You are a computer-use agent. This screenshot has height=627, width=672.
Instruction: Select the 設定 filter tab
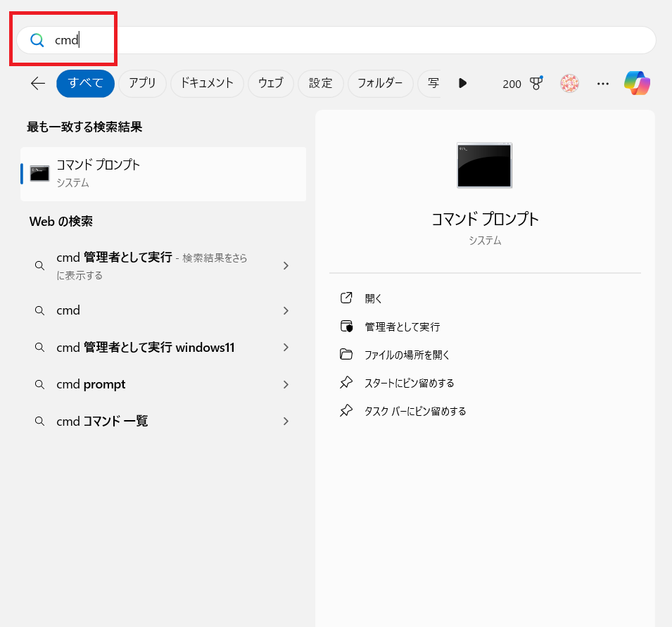(x=320, y=83)
